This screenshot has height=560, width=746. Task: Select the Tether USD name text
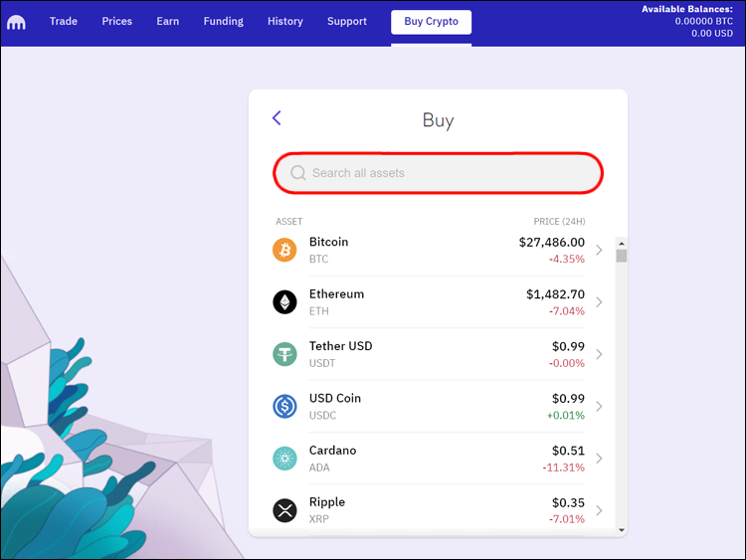click(340, 346)
